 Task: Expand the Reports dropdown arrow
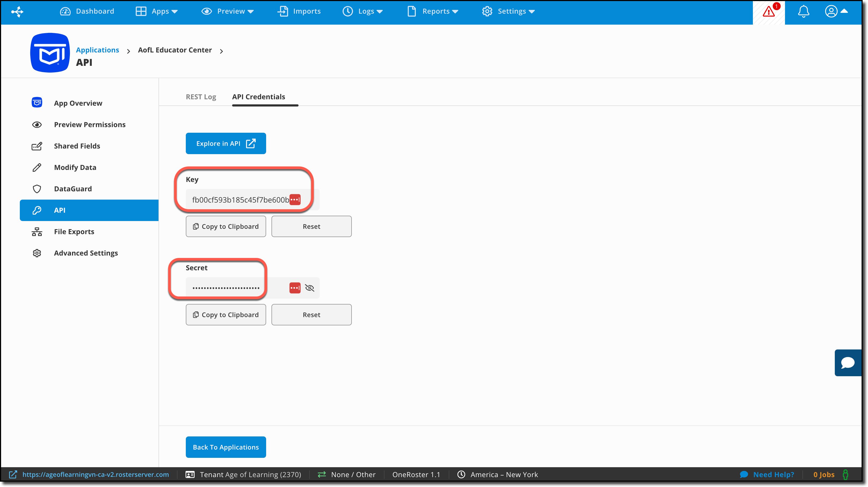click(455, 12)
